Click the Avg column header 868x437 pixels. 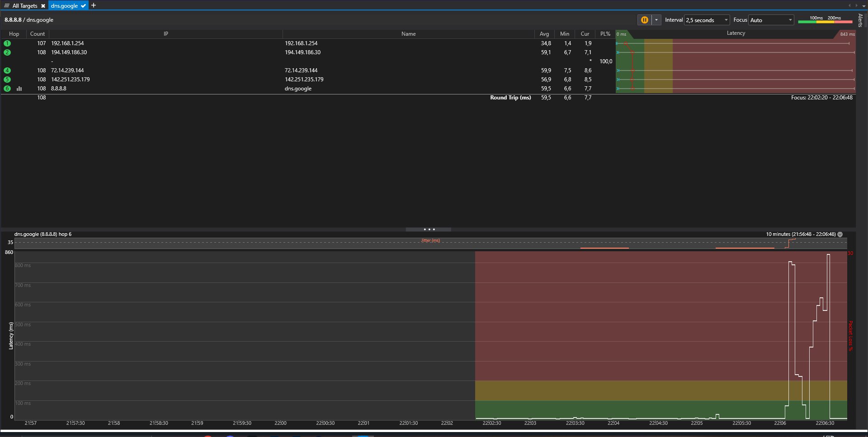(544, 34)
